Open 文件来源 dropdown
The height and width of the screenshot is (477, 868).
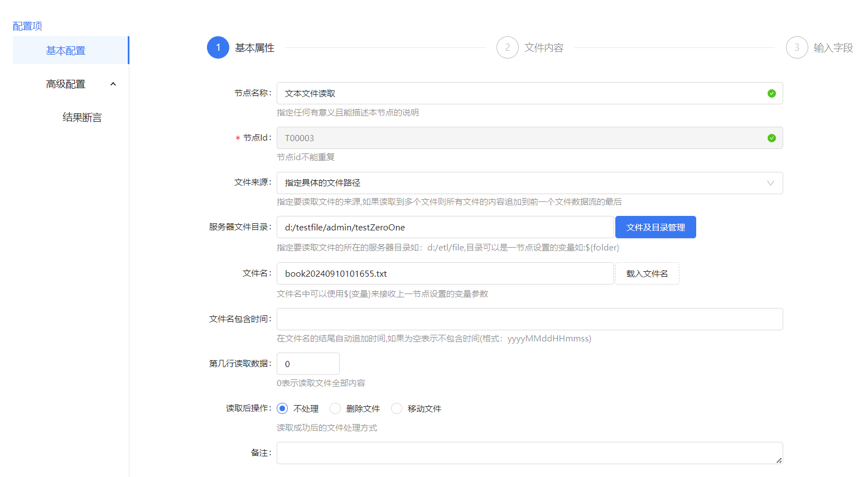(x=530, y=183)
